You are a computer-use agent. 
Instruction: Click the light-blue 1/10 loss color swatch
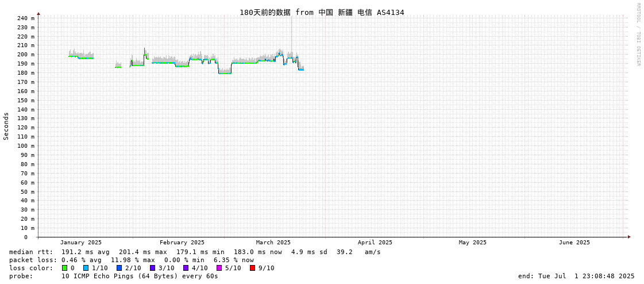click(86, 268)
